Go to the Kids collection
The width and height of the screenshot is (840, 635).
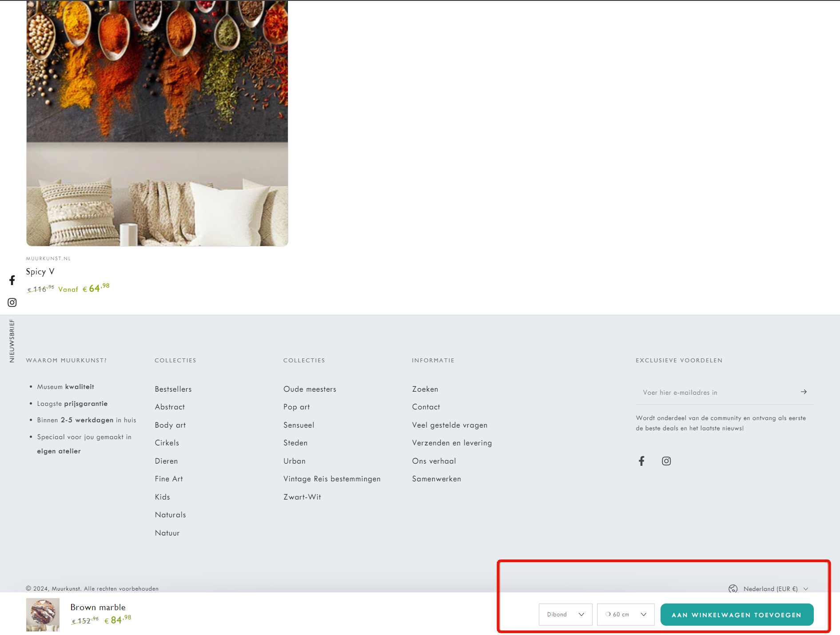point(162,497)
